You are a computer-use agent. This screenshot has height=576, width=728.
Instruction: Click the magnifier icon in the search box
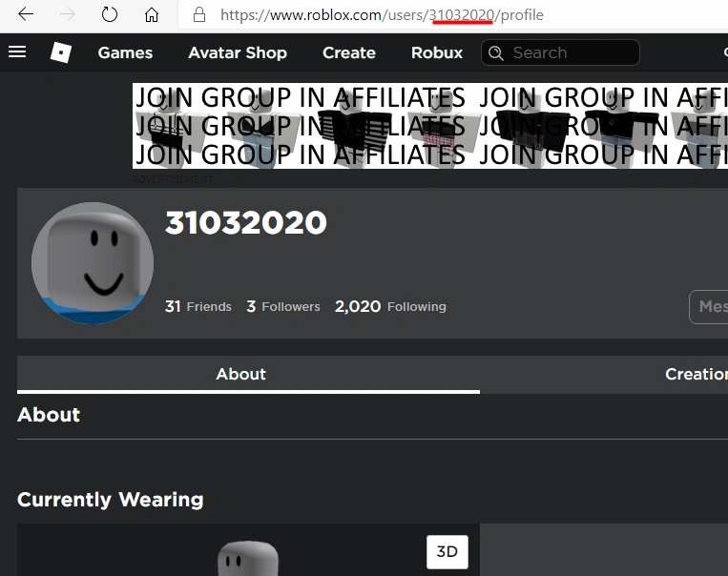496,52
